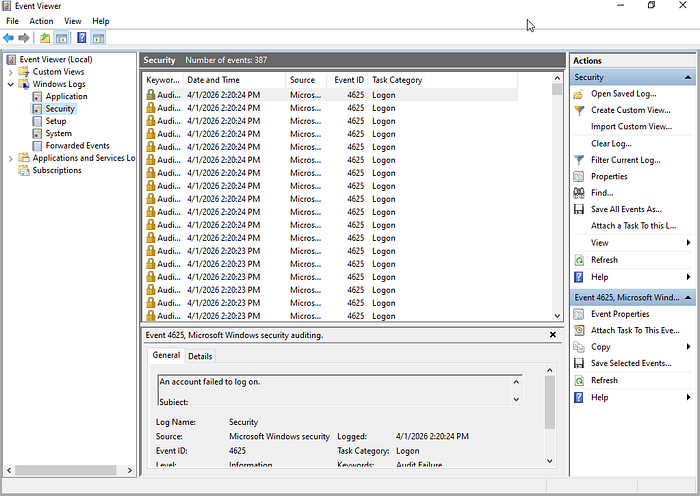Collapse the Event 4625 actions section
This screenshot has height=496, width=700.
tap(688, 297)
